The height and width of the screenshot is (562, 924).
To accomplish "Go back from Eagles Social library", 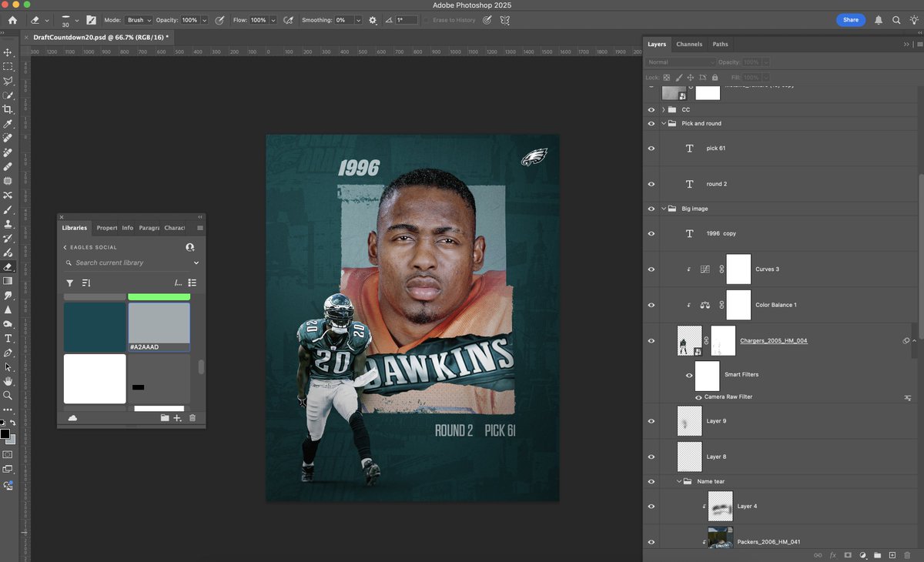I will click(65, 247).
